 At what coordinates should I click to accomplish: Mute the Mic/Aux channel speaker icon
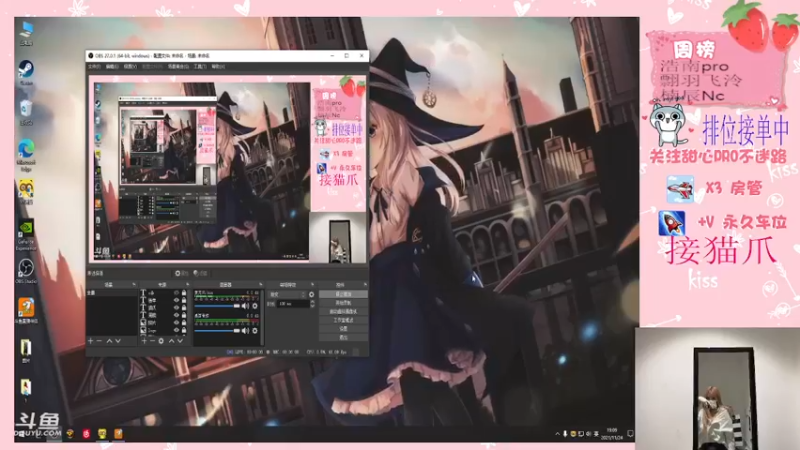pyautogui.click(x=245, y=306)
